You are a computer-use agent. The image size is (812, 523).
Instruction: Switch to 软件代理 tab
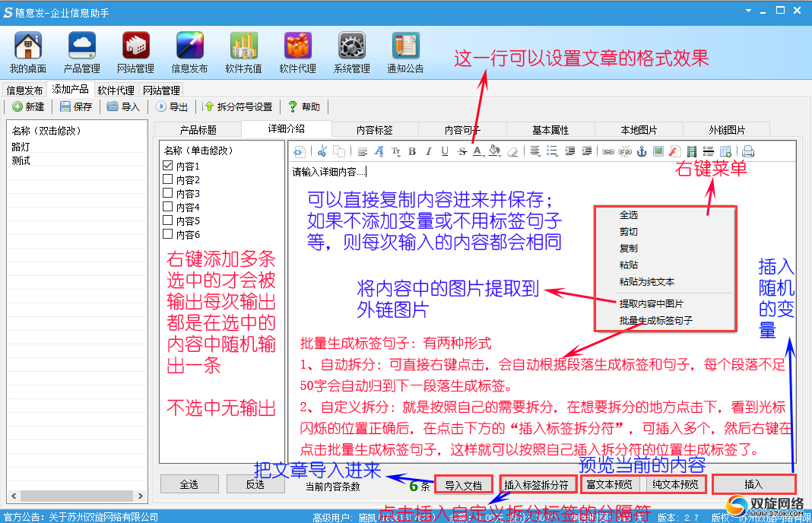[116, 90]
